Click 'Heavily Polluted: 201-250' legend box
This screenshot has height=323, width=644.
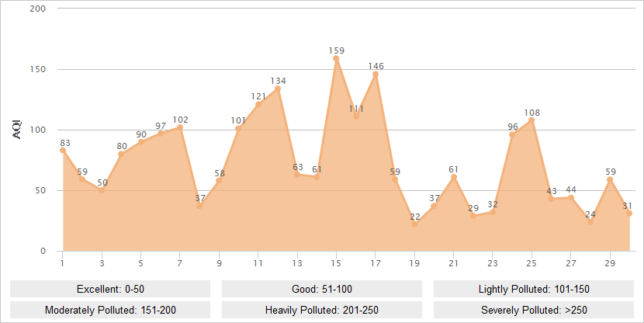[x=321, y=310]
